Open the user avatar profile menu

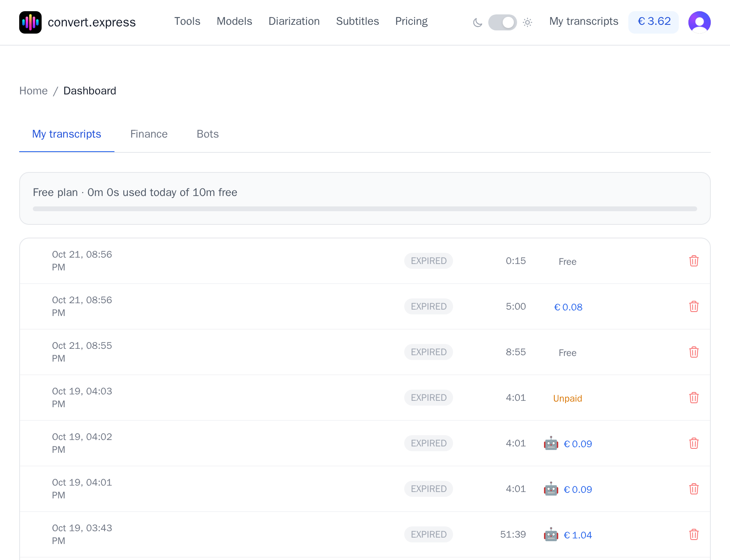(x=699, y=22)
